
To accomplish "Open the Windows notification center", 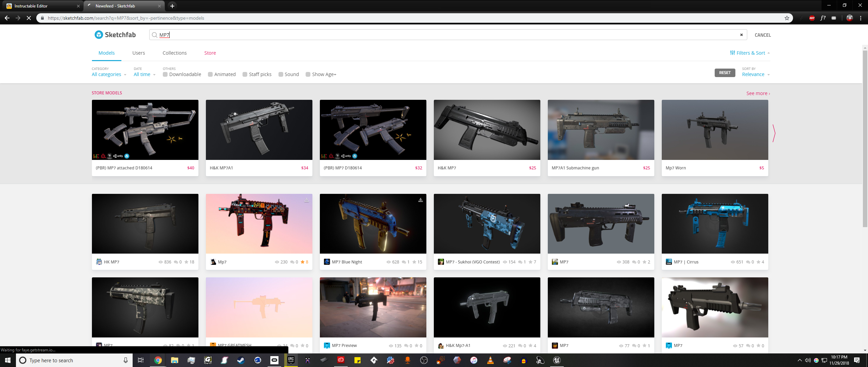I will (x=857, y=360).
